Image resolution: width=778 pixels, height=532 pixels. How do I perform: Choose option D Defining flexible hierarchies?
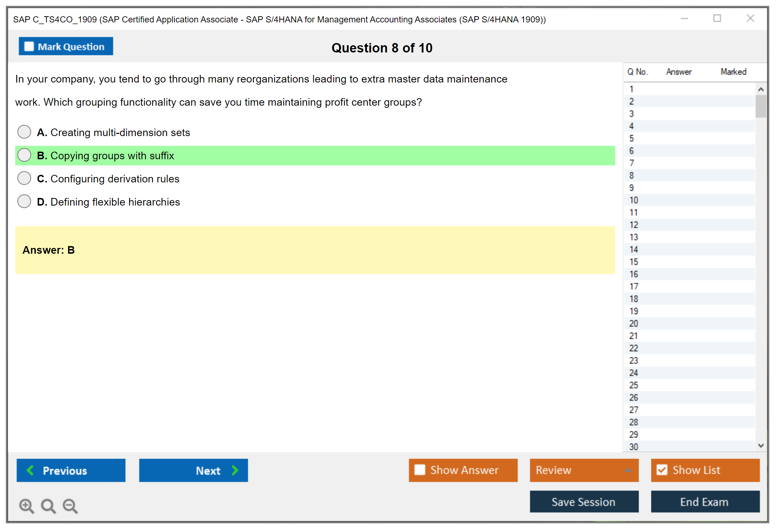24,202
